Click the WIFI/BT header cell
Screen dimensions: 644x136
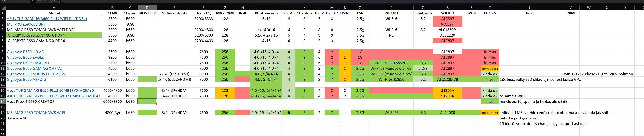coord(391,13)
